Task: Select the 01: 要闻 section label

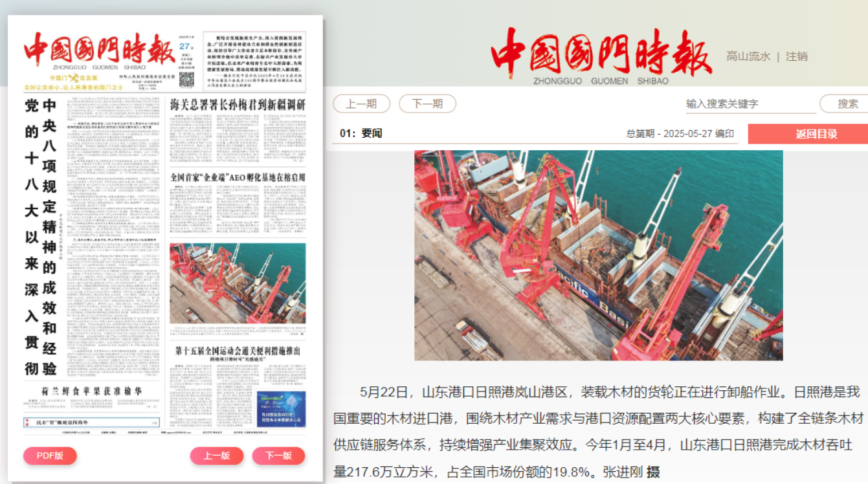Action: tap(361, 134)
